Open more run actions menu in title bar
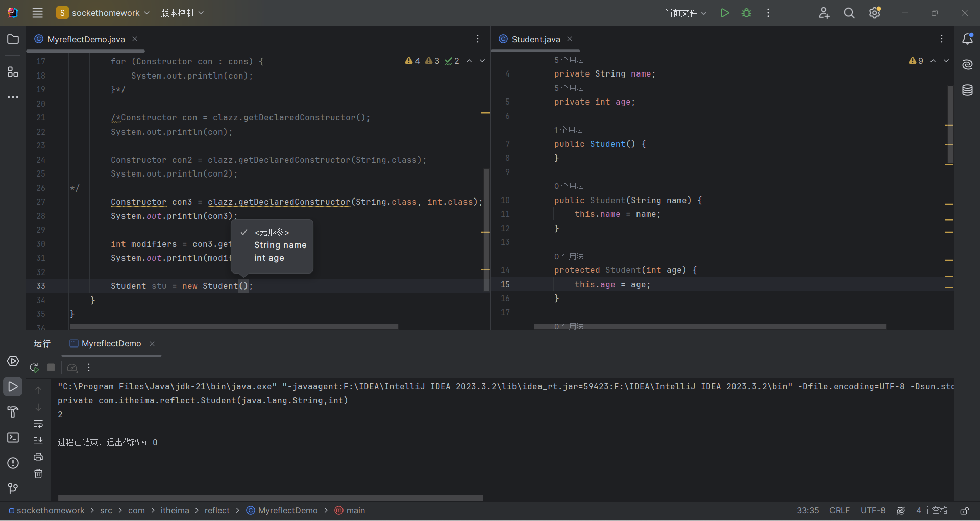This screenshot has width=980, height=521. tap(768, 13)
